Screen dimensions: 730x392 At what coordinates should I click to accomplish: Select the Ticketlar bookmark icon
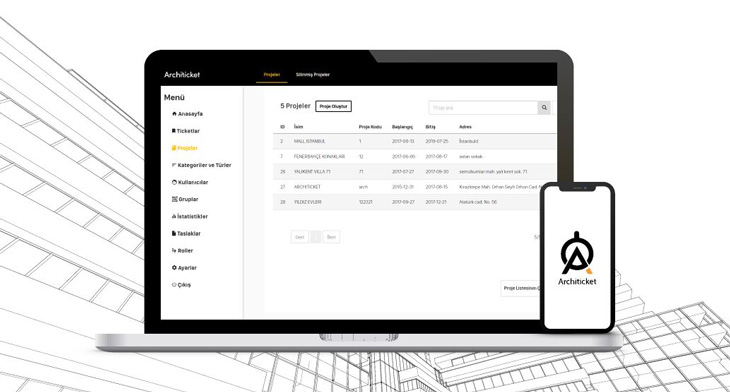174,131
